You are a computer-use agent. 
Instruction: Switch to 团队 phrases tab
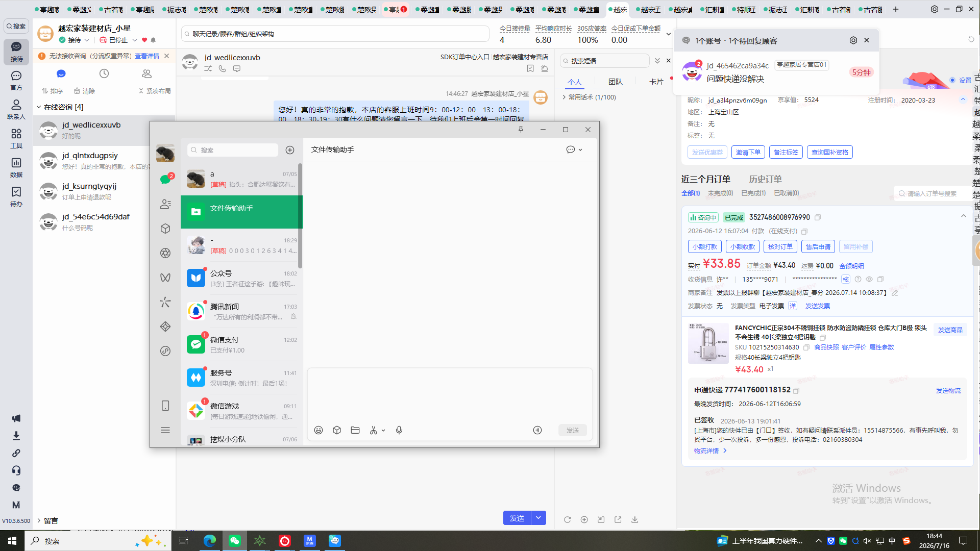616,82
